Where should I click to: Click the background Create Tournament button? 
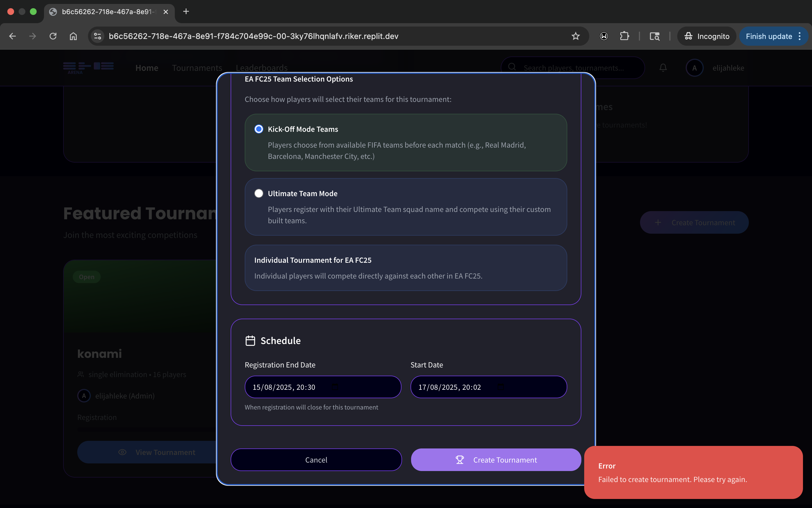tap(694, 222)
